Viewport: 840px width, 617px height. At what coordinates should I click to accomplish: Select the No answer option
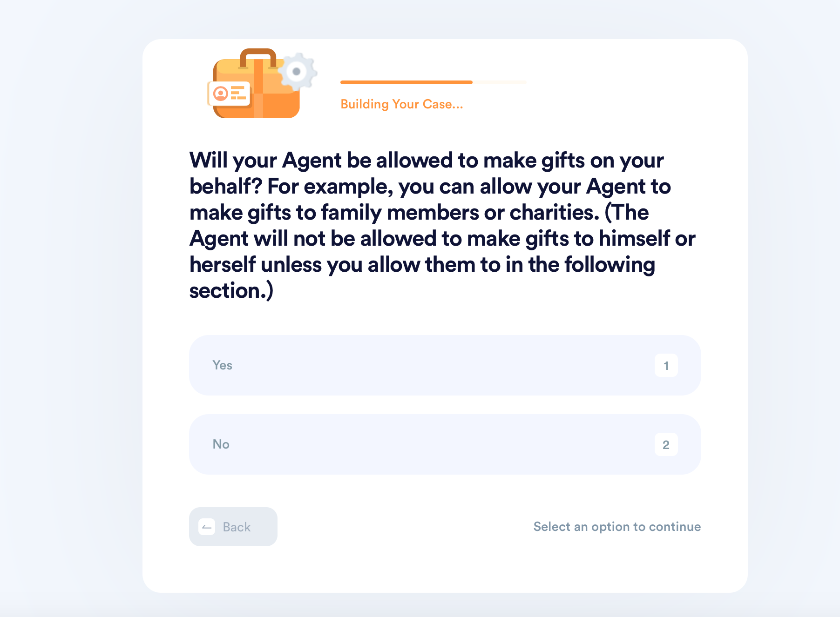[x=445, y=444]
